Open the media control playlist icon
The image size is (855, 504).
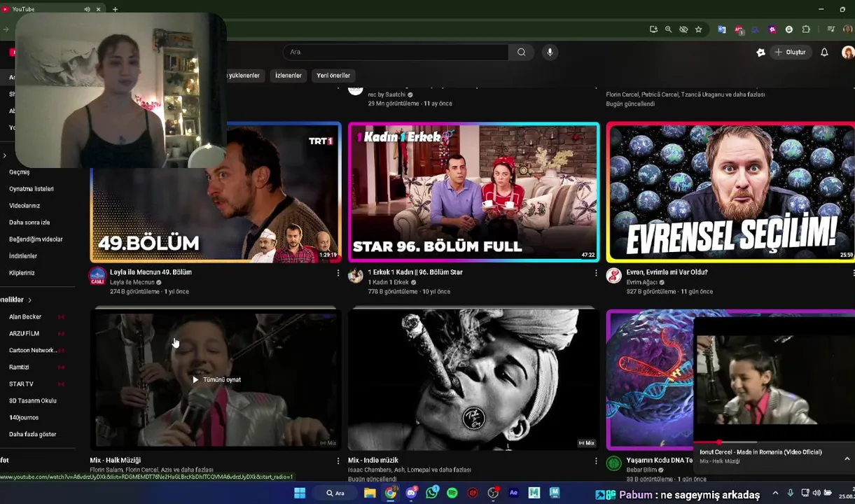click(830, 29)
